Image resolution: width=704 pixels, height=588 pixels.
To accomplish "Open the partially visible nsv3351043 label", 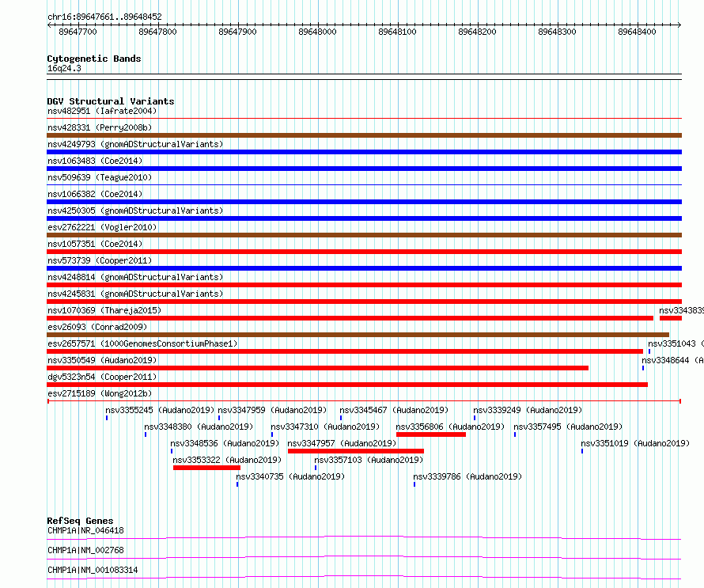I will coord(676,343).
